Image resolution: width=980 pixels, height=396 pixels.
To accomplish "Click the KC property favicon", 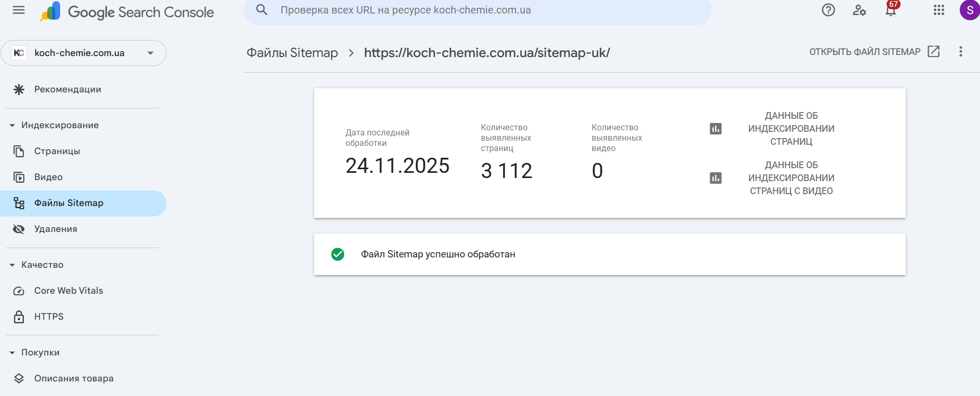I will pyautogui.click(x=19, y=53).
